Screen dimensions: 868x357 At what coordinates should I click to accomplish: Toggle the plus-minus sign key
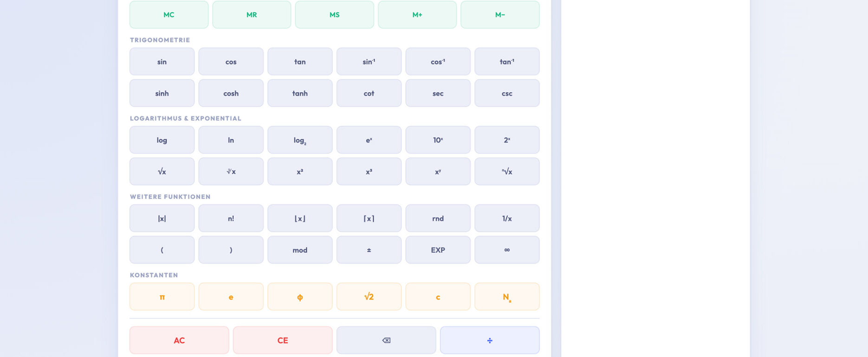pyautogui.click(x=369, y=250)
